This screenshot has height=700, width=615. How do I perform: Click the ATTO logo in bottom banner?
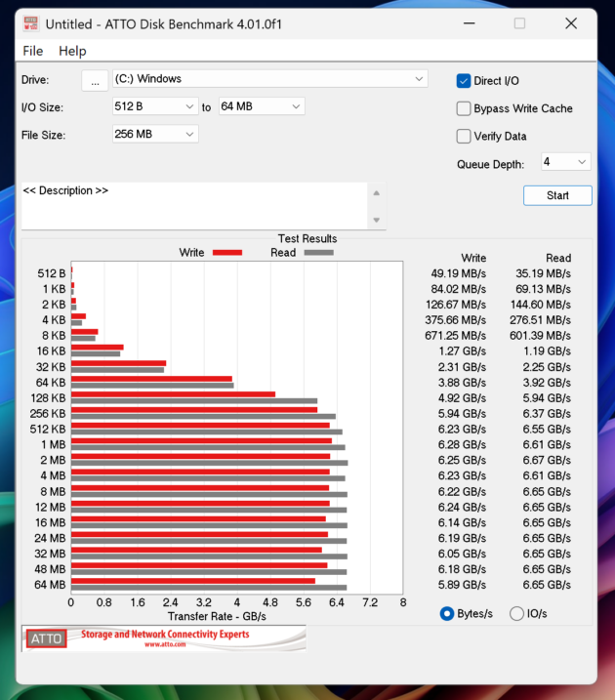pyautogui.click(x=47, y=638)
